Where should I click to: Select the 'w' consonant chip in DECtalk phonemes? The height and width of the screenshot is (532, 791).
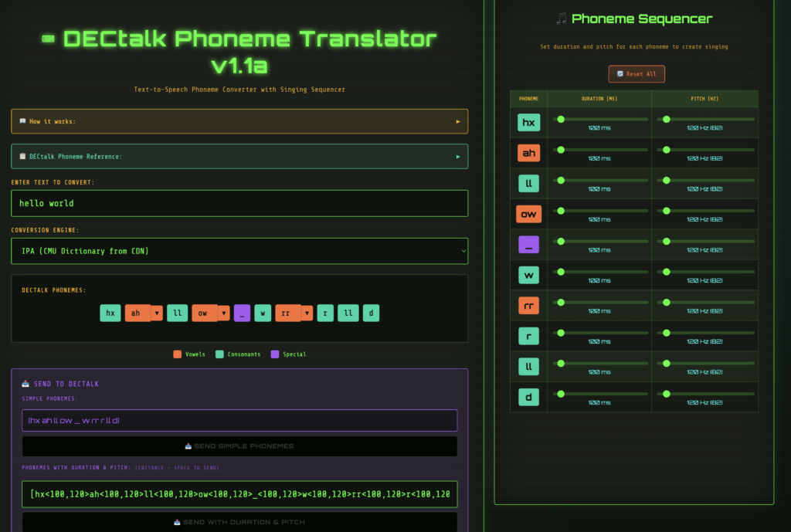pyautogui.click(x=263, y=313)
